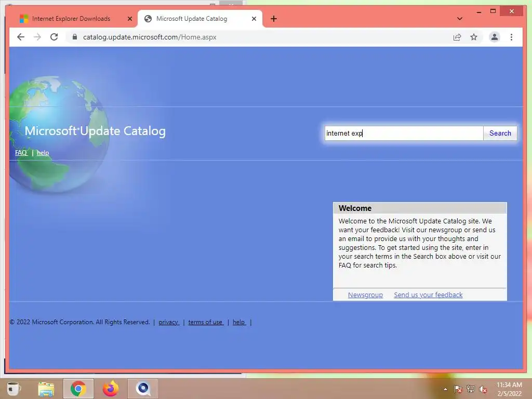Click the network tray icon

(x=471, y=389)
